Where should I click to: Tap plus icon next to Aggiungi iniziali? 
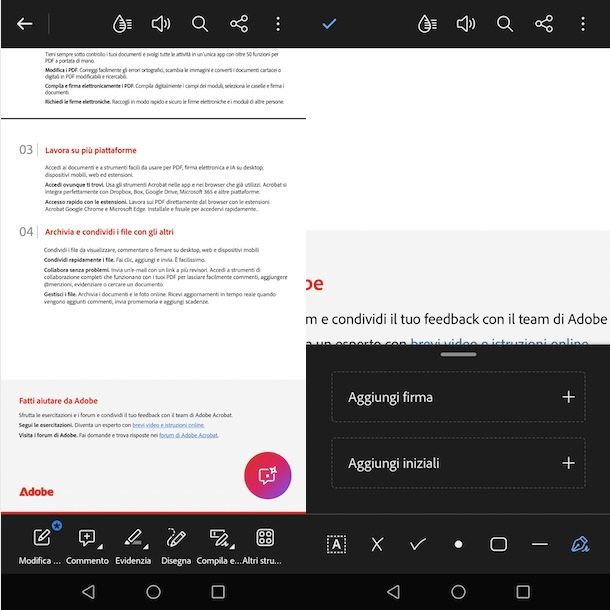568,463
